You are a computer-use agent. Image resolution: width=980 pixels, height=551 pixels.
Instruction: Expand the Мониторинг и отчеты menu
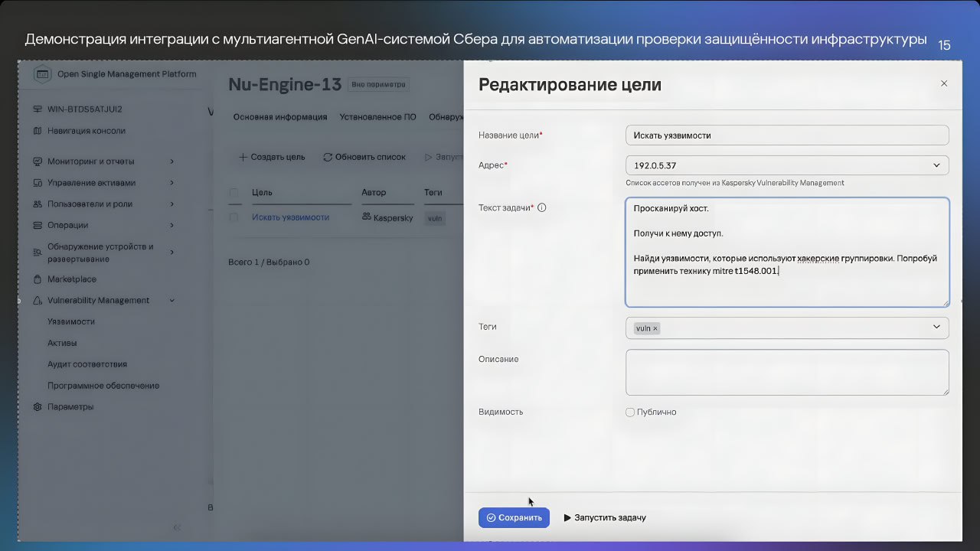click(x=171, y=161)
